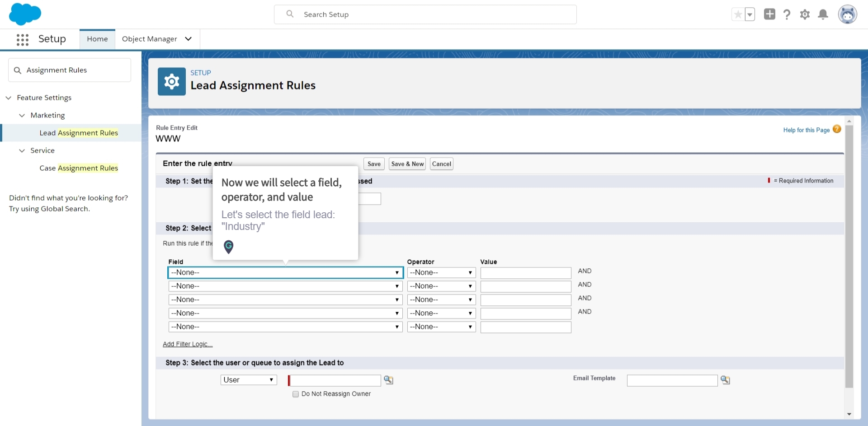Open the favorites list dropdown arrow

pyautogui.click(x=750, y=14)
